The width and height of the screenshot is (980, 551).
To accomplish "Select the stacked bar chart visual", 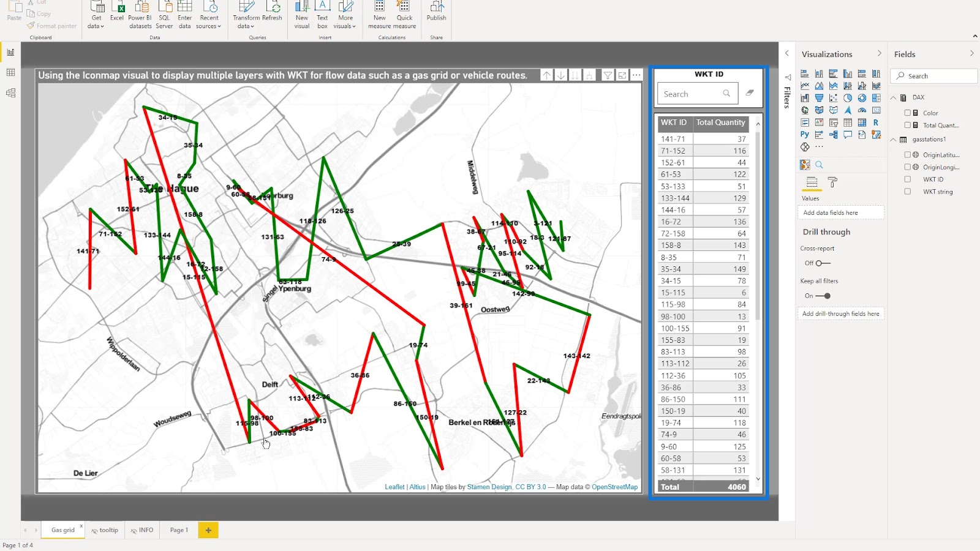I will coord(805,73).
